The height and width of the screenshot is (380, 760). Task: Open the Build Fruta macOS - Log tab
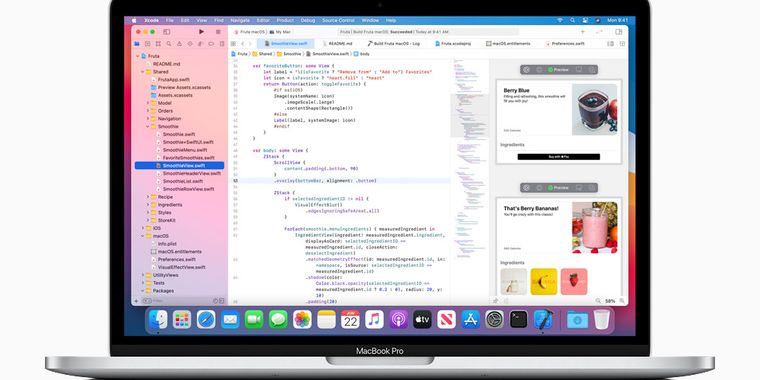[393, 44]
